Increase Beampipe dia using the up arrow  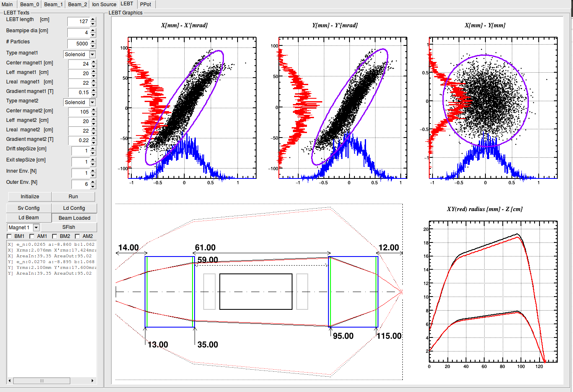(x=93, y=30)
